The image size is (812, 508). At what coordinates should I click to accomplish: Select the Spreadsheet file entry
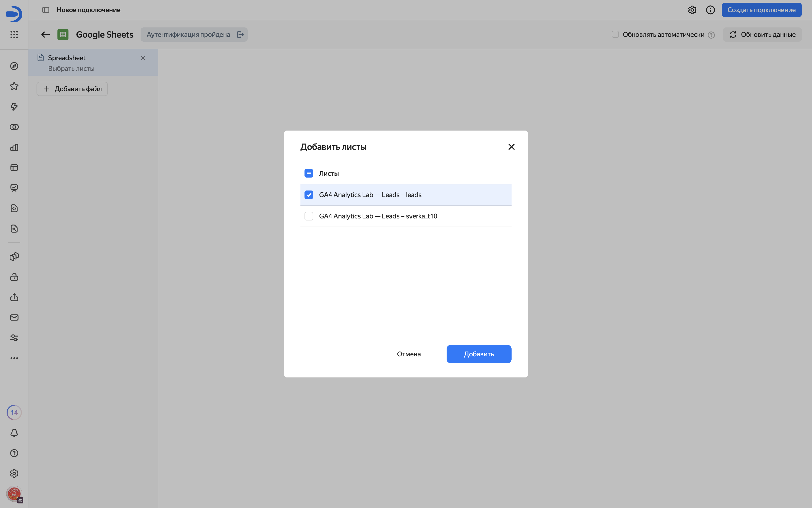click(93, 62)
